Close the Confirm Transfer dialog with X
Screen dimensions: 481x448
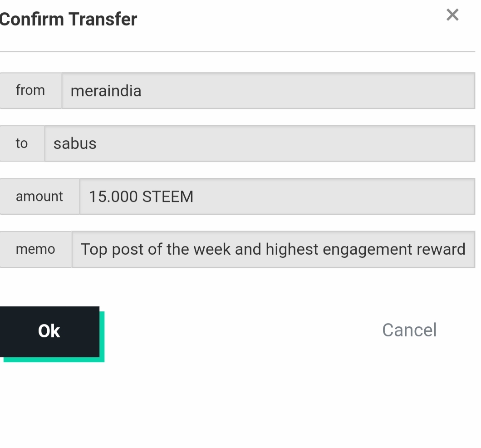452,15
